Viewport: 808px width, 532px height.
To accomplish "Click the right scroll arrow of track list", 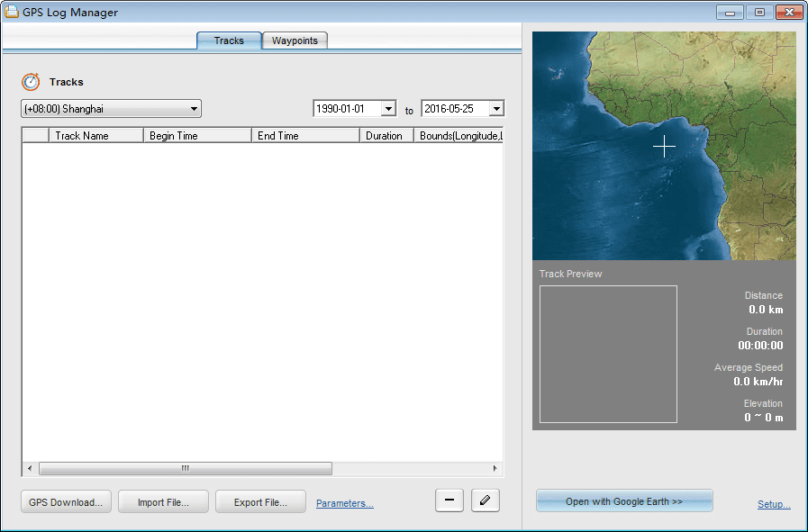I will coord(495,468).
